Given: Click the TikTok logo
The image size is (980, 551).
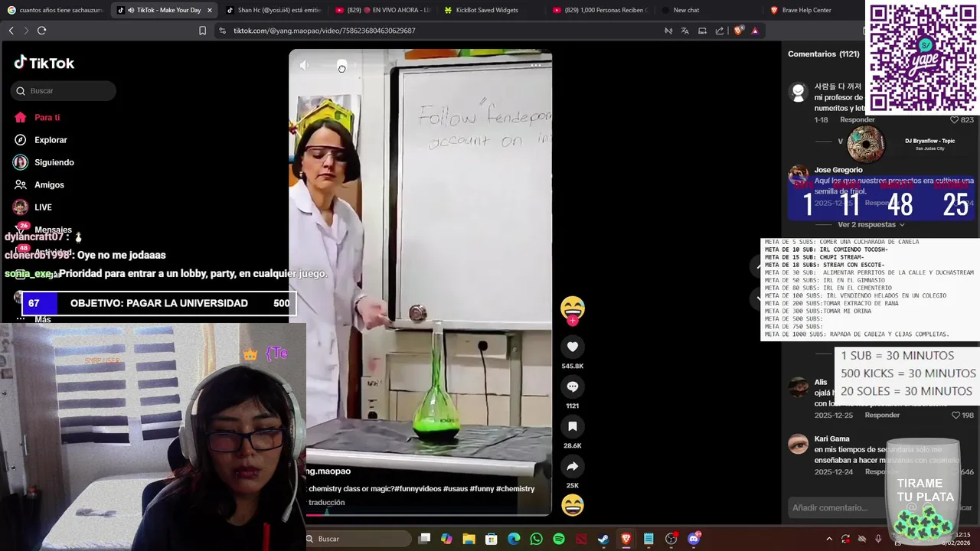Looking at the screenshot, I should (44, 63).
